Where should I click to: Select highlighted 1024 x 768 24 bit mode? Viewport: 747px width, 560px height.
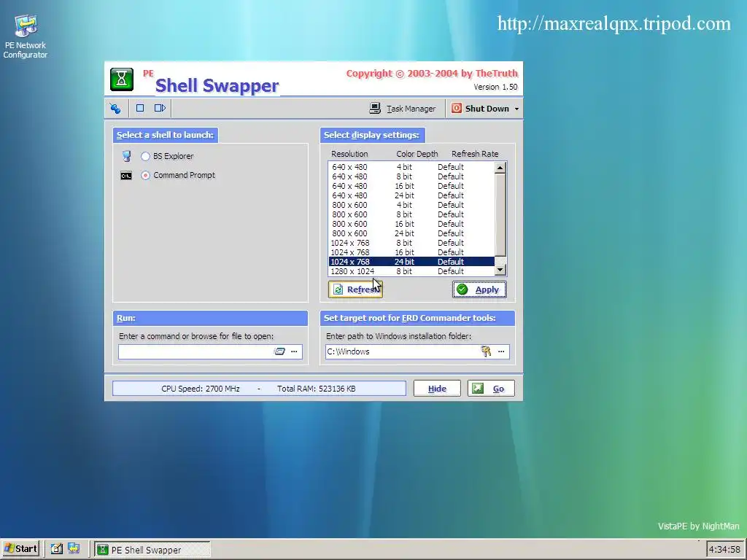click(411, 262)
